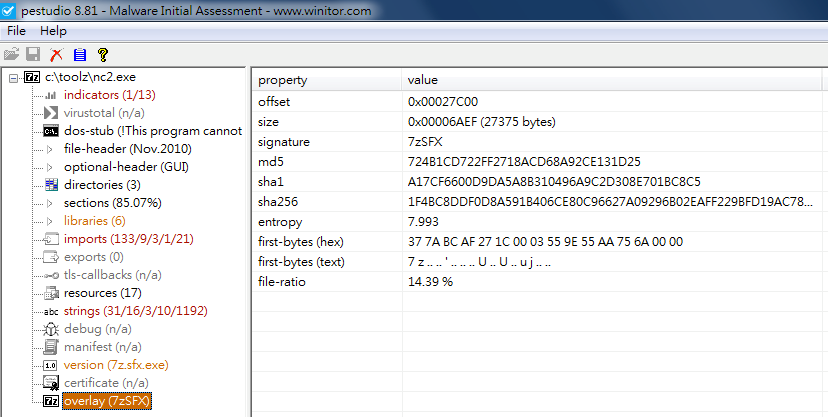This screenshot has width=828, height=417.
Task: Click the red X delete toolbar icon
Action: click(57, 54)
